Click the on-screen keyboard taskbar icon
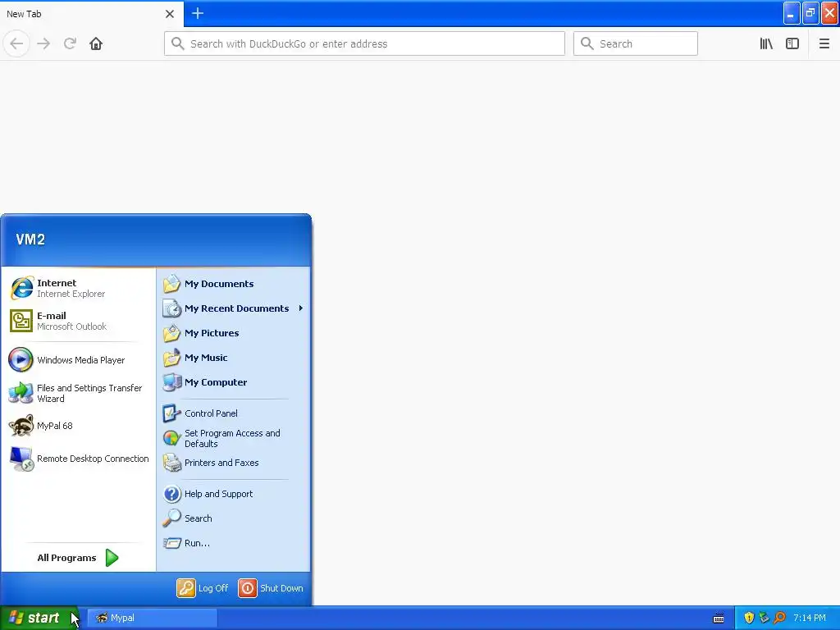This screenshot has height=630, width=840. [719, 619]
